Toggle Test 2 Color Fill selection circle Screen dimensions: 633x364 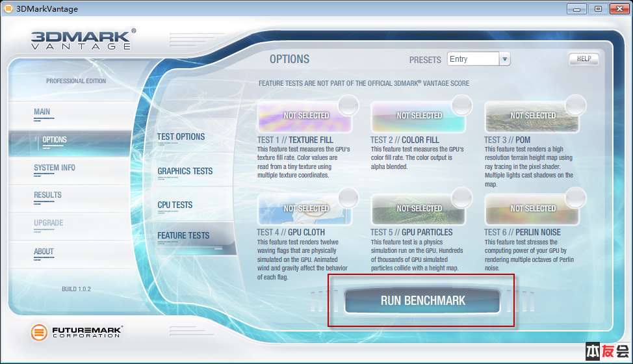[x=462, y=105]
